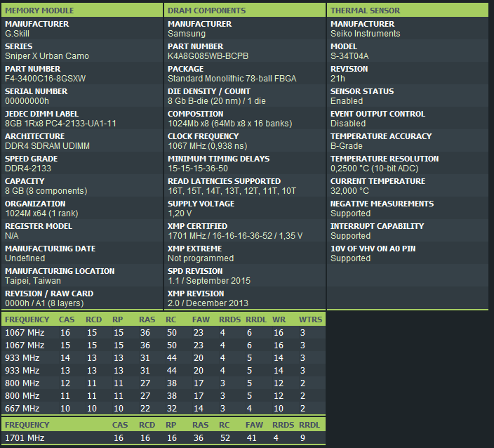This screenshot has height=448, width=494.
Task: Select the 933 MHz row with CAS 13
Action: click(x=163, y=370)
